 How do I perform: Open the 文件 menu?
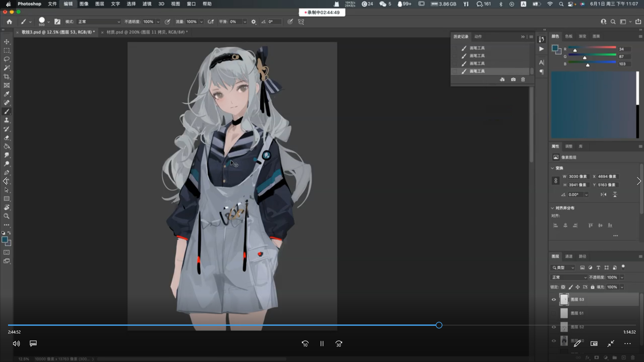coord(52,4)
